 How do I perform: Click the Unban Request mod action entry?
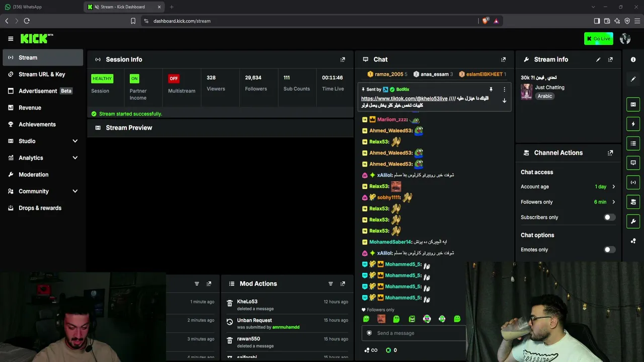pyautogui.click(x=287, y=324)
